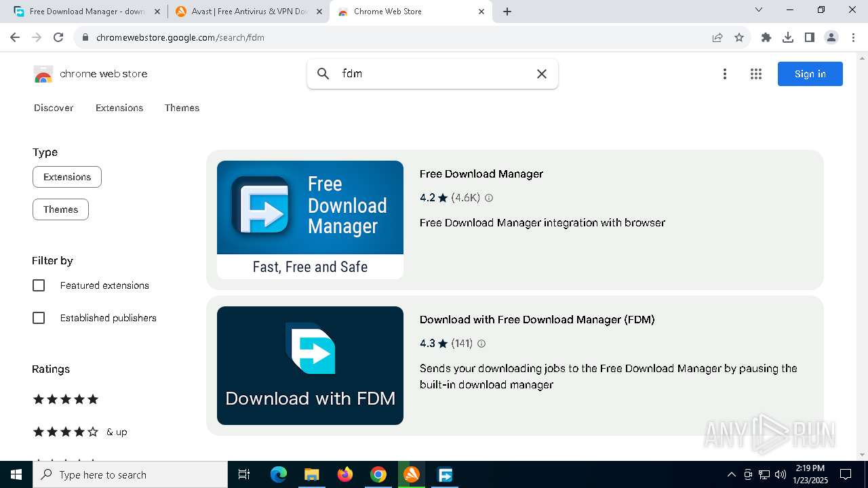
Task: Filter by four stars & up
Action: [80, 432]
